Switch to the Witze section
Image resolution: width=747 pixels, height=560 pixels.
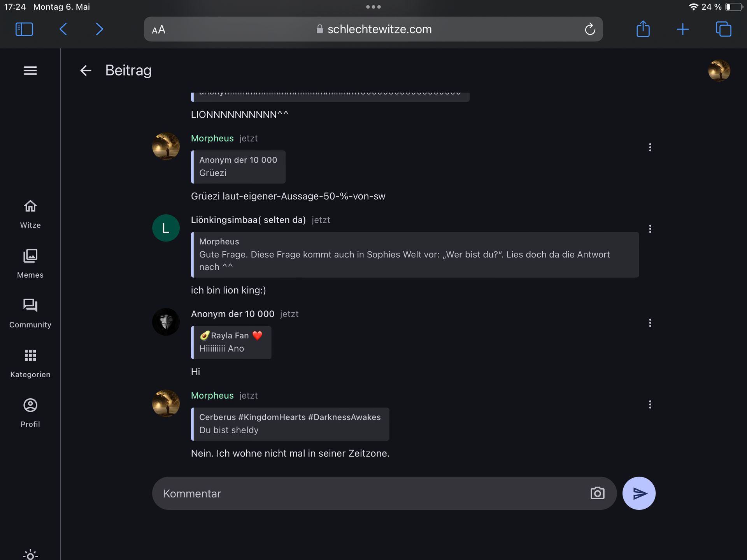tap(30, 214)
